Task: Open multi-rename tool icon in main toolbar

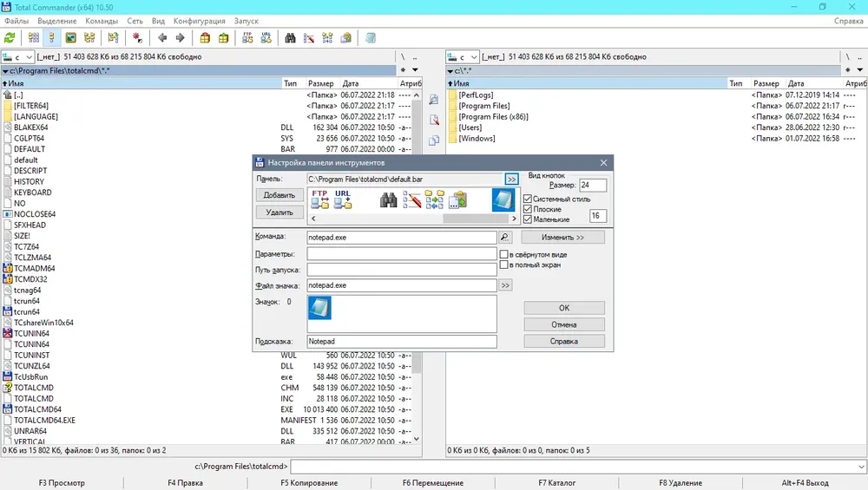Action: point(309,37)
